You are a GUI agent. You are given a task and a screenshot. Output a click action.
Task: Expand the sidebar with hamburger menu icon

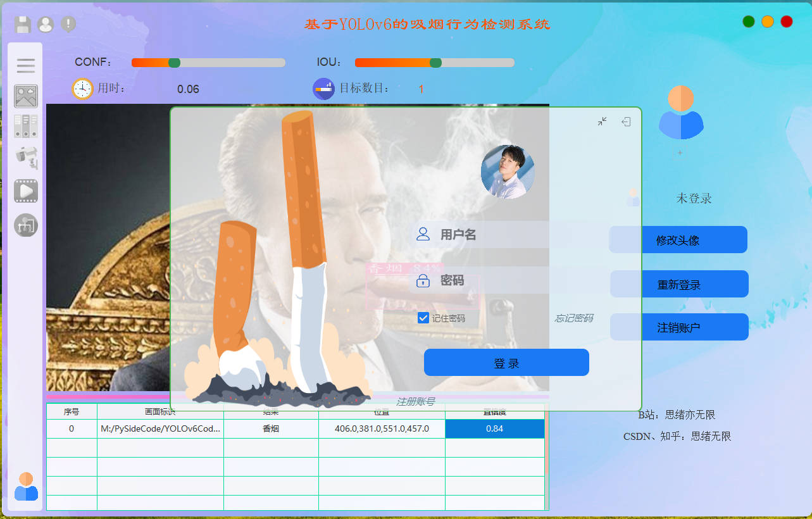pos(26,65)
